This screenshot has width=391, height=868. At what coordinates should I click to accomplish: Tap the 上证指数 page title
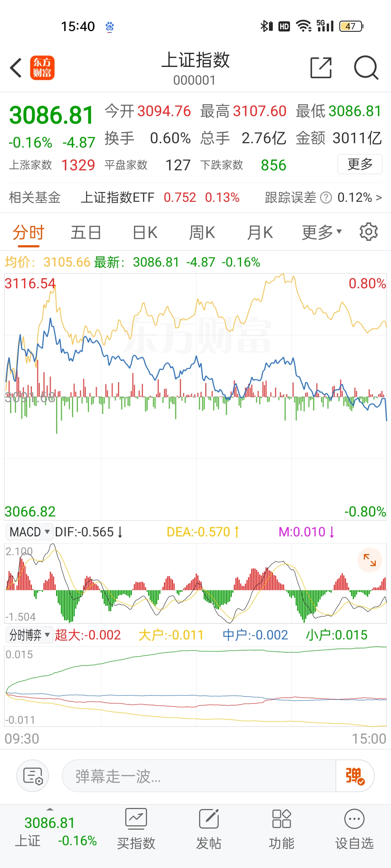(195, 60)
